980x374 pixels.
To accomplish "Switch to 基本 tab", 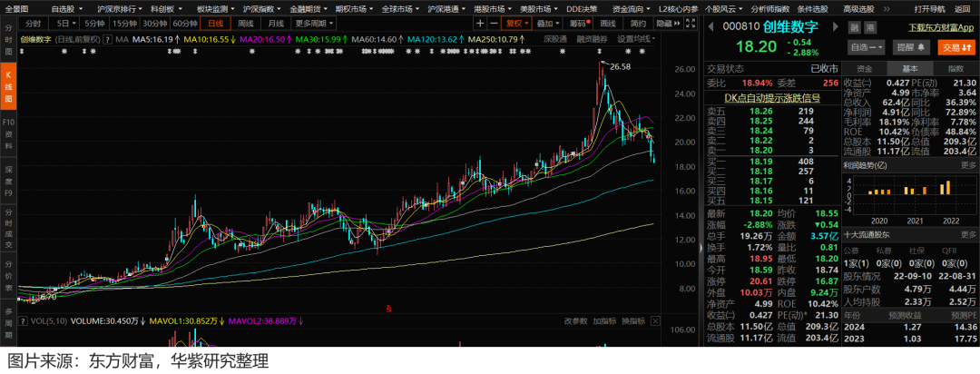I will [910, 68].
